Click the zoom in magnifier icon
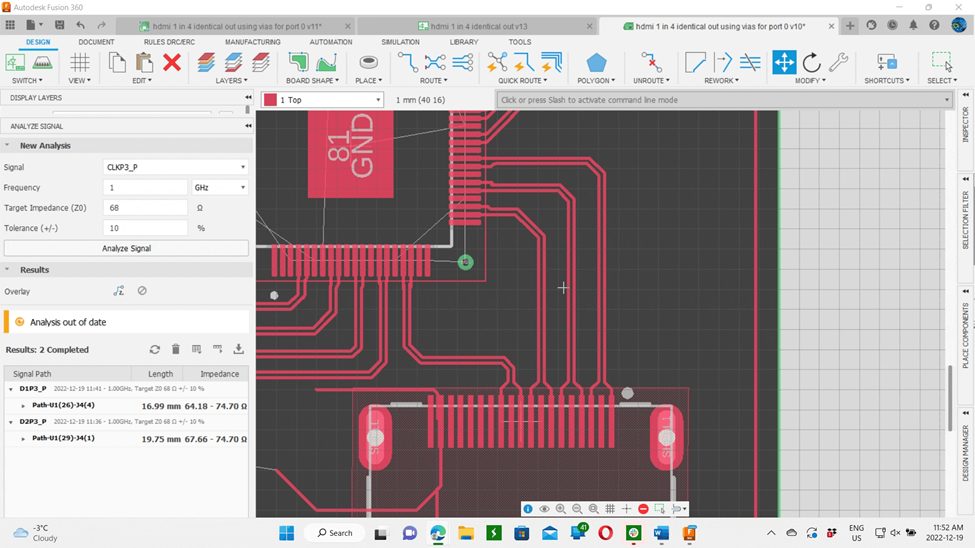The height and width of the screenshot is (548, 975). pos(561,509)
